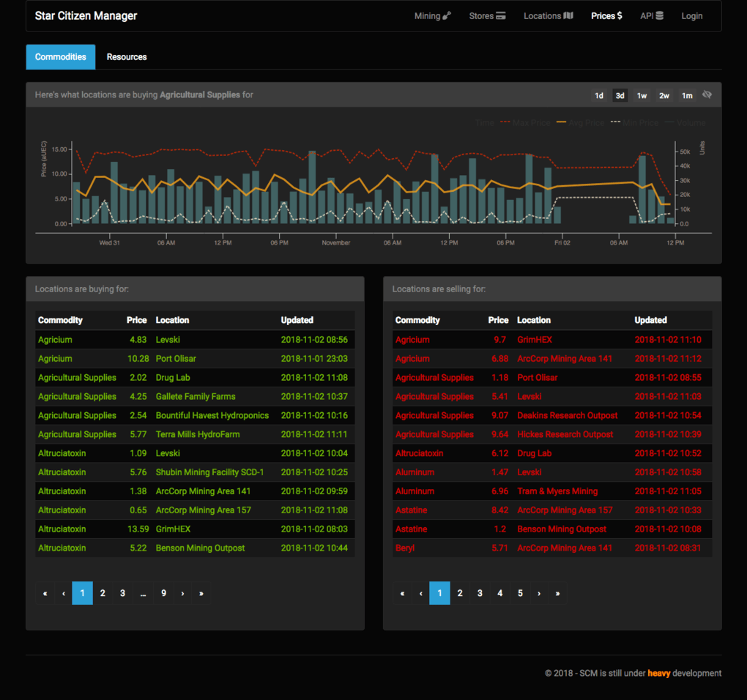747x700 pixels.
Task: Select page 9 in buying table pagination
Action: pos(163,593)
